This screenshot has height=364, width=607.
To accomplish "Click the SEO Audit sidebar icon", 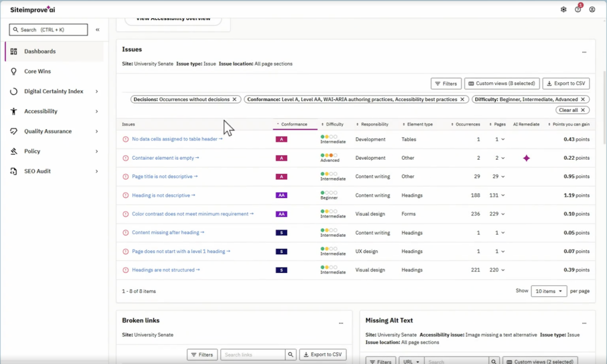I will (14, 171).
